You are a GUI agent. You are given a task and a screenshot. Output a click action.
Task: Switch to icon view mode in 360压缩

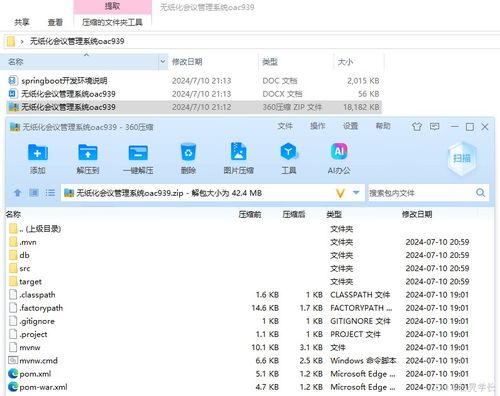(x=34, y=193)
